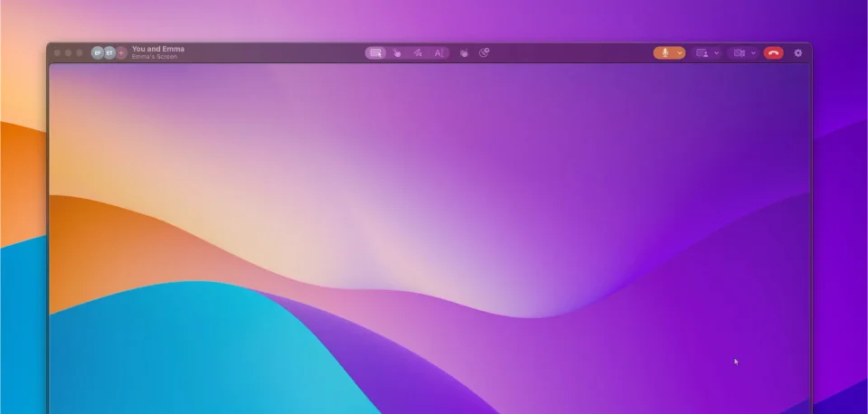This screenshot has height=414, width=868.
Task: Toggle the disabled camera button
Action: 739,53
